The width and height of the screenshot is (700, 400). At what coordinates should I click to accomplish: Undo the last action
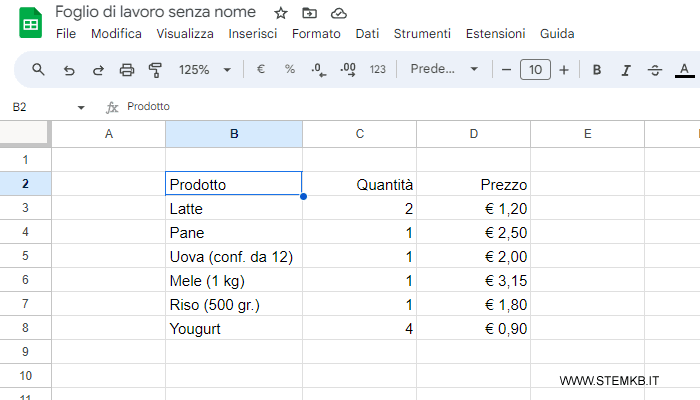point(69,70)
